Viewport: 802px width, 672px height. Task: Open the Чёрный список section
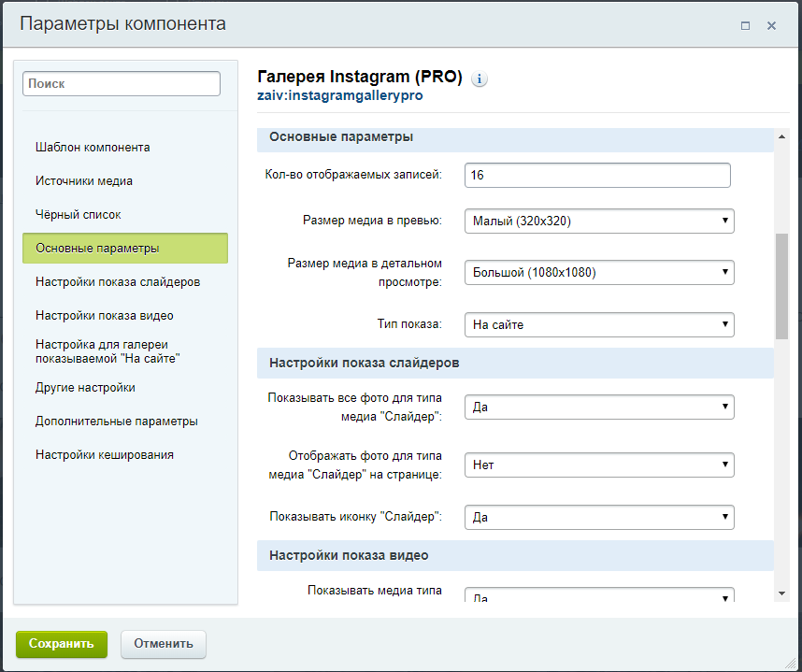point(79,215)
